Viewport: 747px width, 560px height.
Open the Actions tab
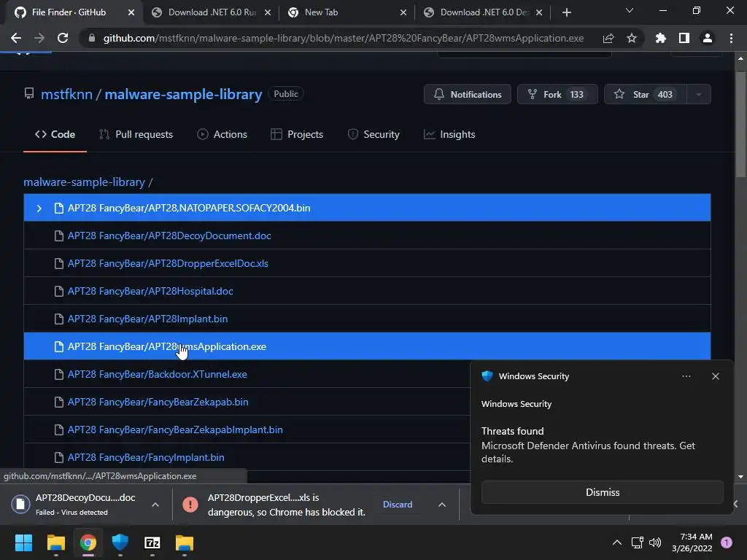click(222, 134)
